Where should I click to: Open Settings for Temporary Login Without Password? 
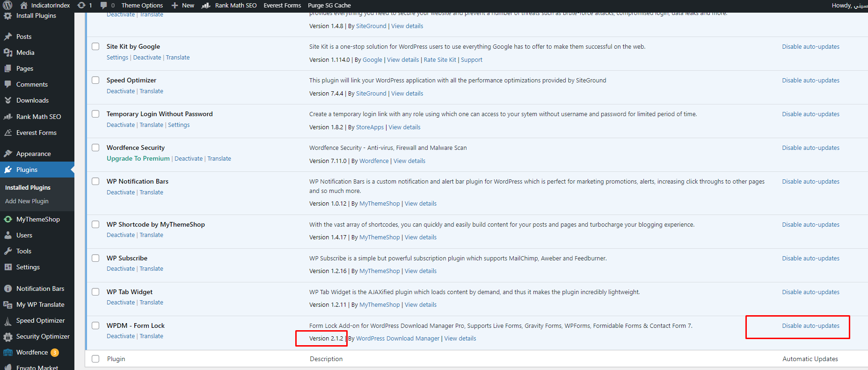[x=179, y=125]
